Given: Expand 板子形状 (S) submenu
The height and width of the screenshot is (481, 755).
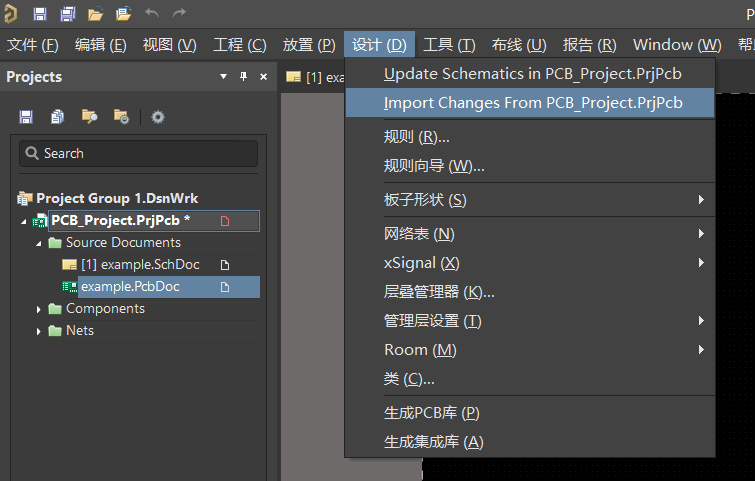Looking at the screenshot, I should click(530, 200).
